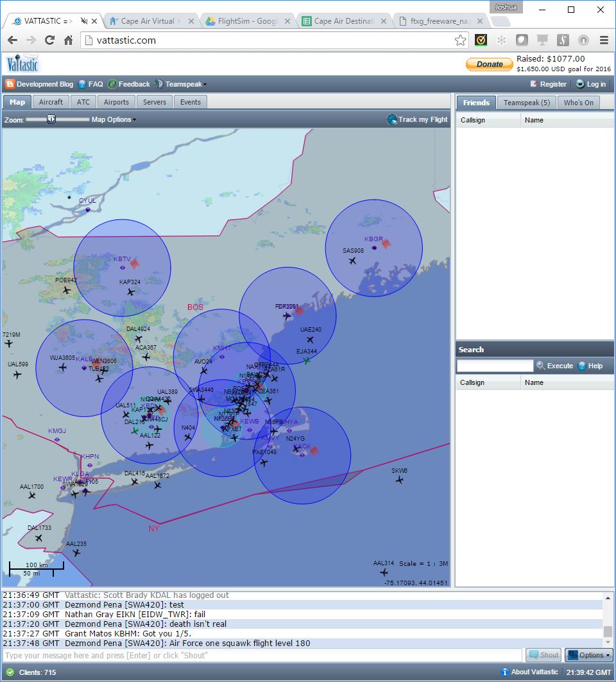Click the yellow checkmark extension icon

(x=481, y=40)
